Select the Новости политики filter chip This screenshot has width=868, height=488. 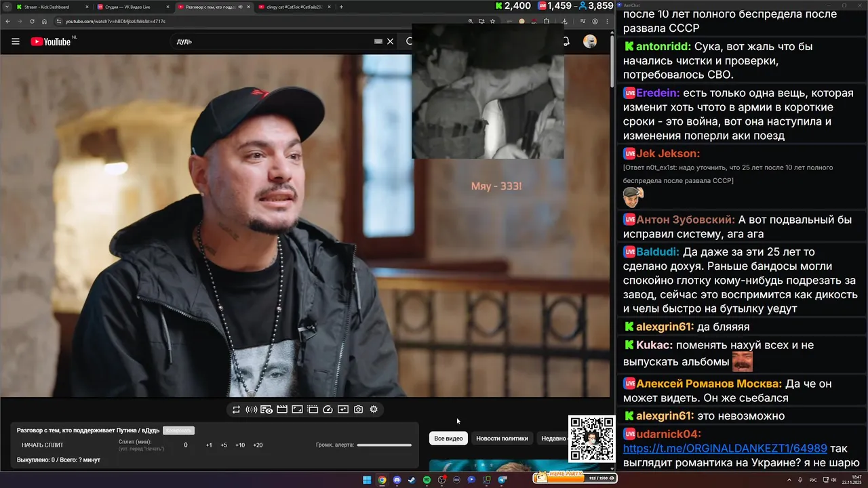(x=502, y=439)
